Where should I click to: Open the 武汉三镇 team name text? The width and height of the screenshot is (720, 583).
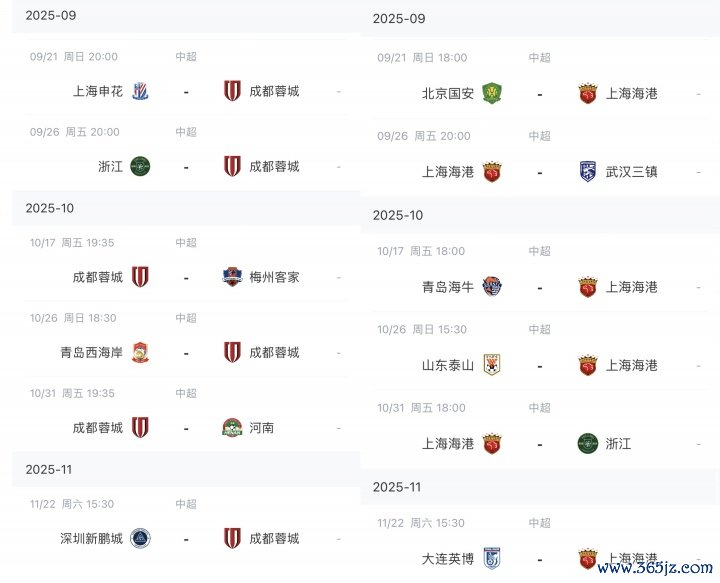click(x=632, y=172)
